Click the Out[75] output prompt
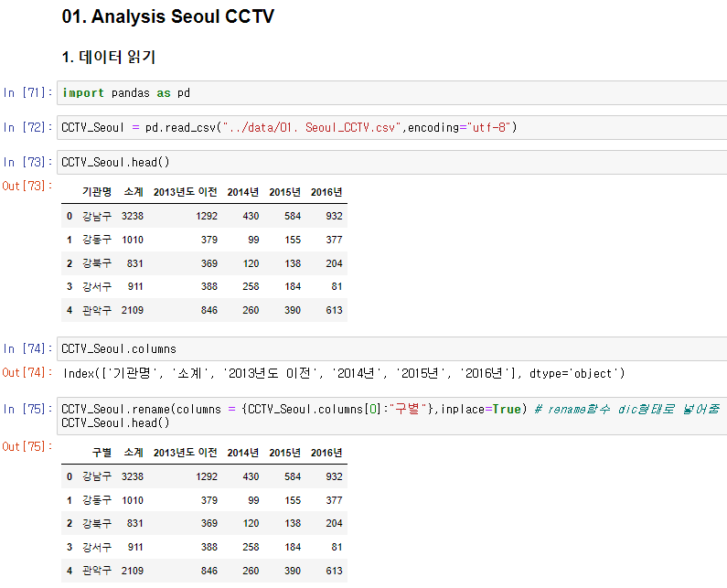Viewport: 727px width, 588px height. click(x=27, y=446)
